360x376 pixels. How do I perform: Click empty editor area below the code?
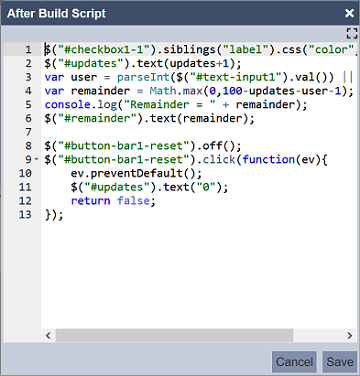click(x=199, y=273)
